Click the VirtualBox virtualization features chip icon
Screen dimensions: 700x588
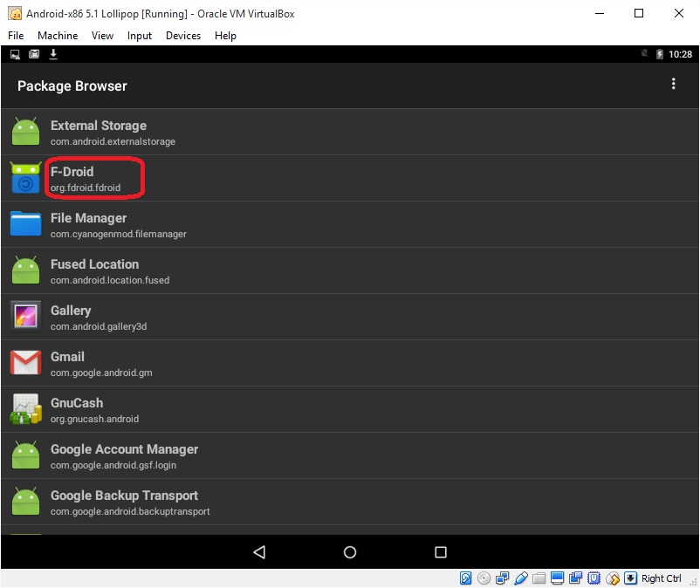(594, 578)
